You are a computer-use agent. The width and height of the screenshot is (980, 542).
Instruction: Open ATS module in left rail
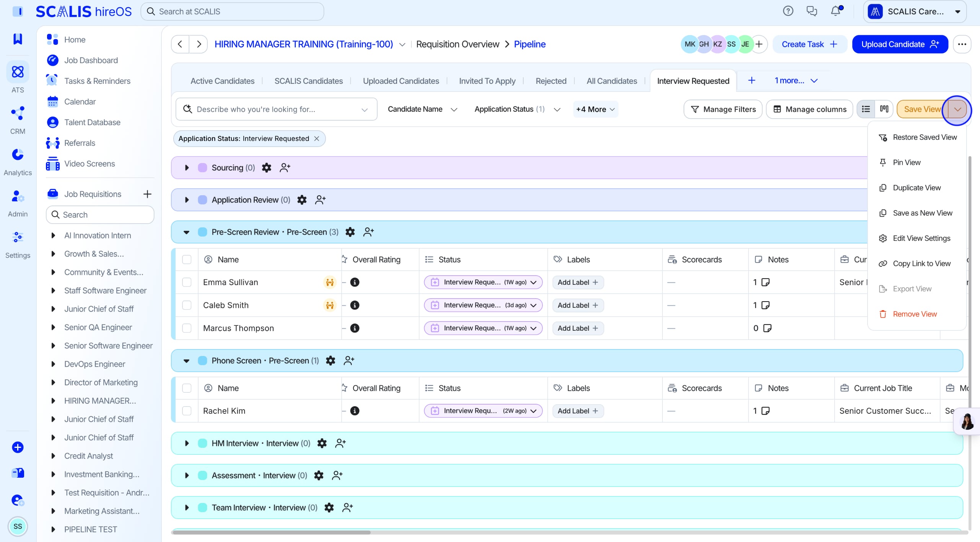[x=18, y=78]
